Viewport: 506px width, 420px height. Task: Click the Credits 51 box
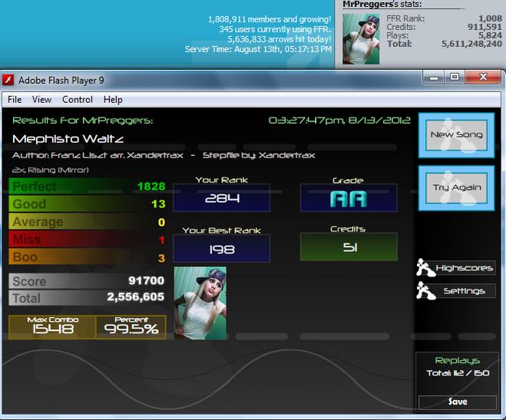click(349, 247)
